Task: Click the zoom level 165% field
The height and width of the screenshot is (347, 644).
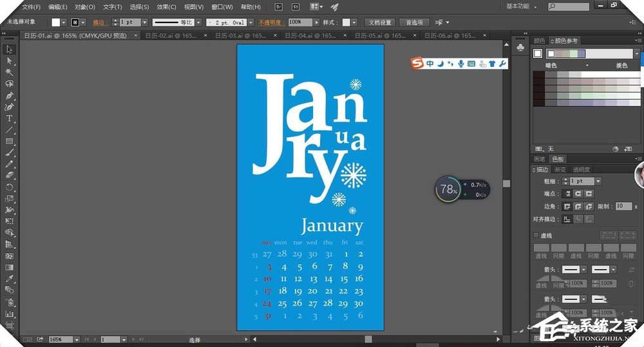Action: [x=61, y=340]
